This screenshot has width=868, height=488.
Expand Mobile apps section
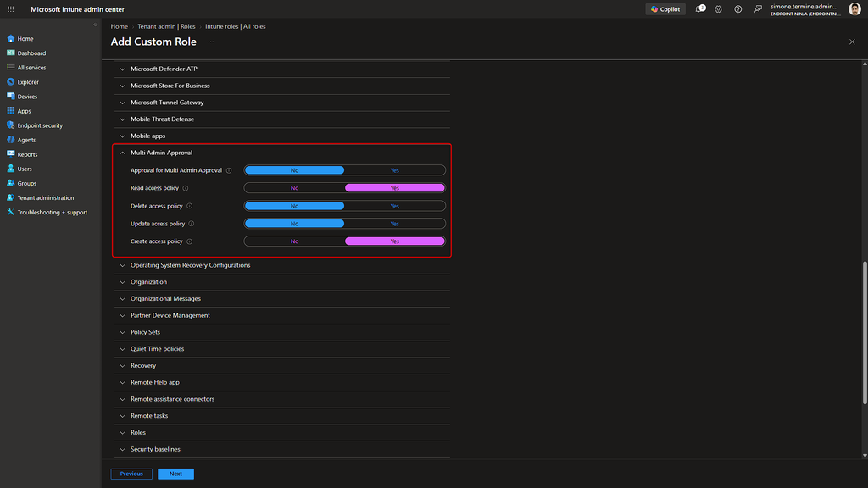(281, 136)
